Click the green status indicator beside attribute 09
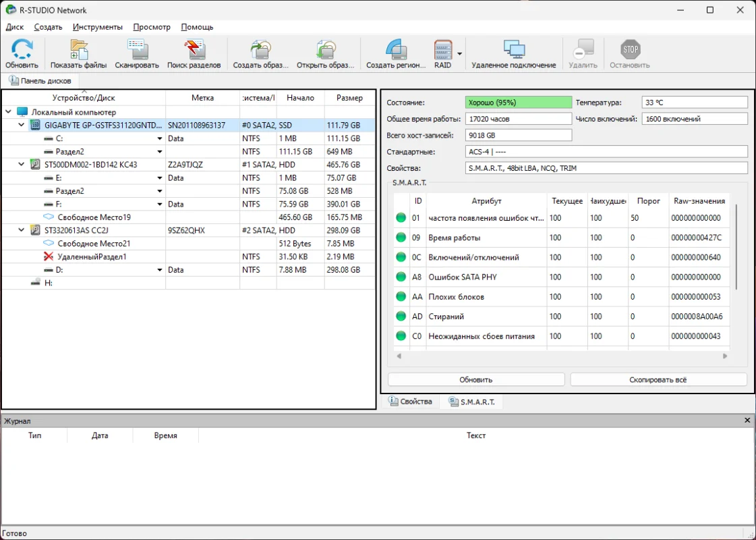This screenshot has height=540, width=756. [x=400, y=237]
